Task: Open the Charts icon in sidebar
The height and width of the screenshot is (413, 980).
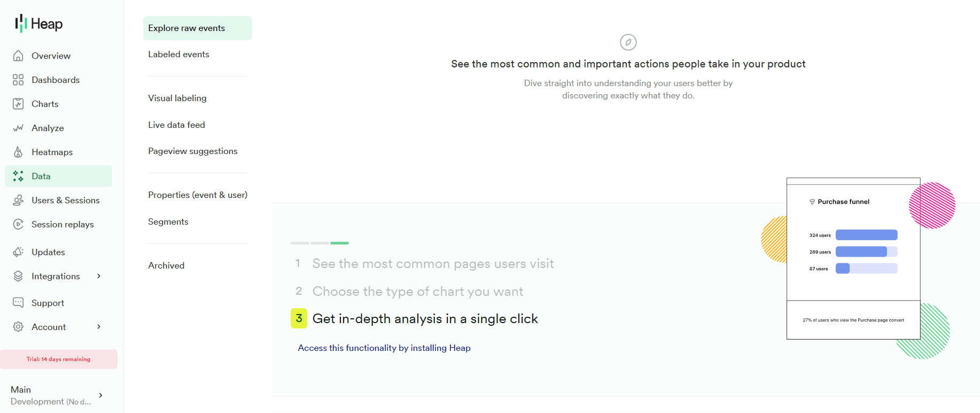Action: [x=18, y=103]
